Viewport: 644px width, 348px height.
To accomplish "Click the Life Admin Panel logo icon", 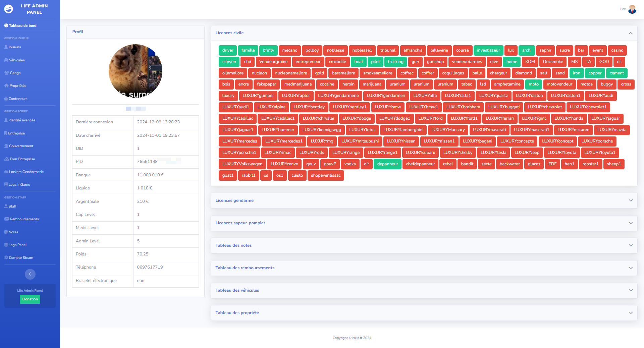I will 9,9.
